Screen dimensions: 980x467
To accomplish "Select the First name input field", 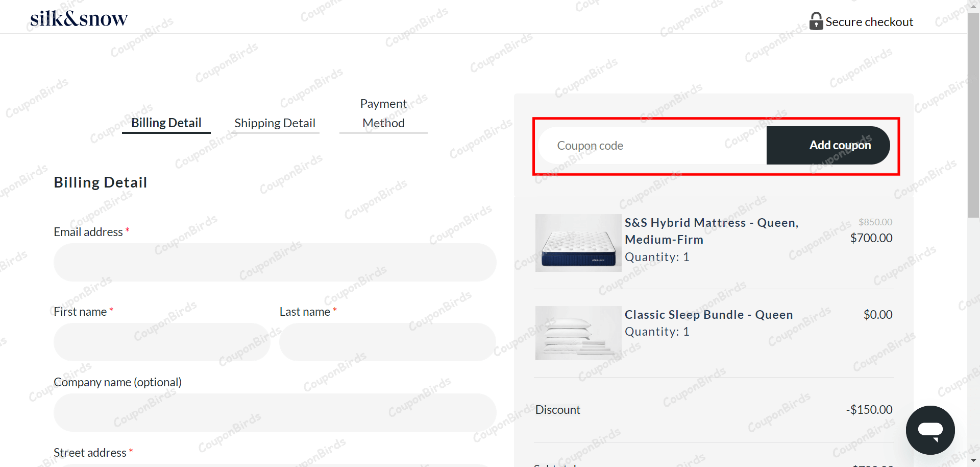I will point(161,342).
